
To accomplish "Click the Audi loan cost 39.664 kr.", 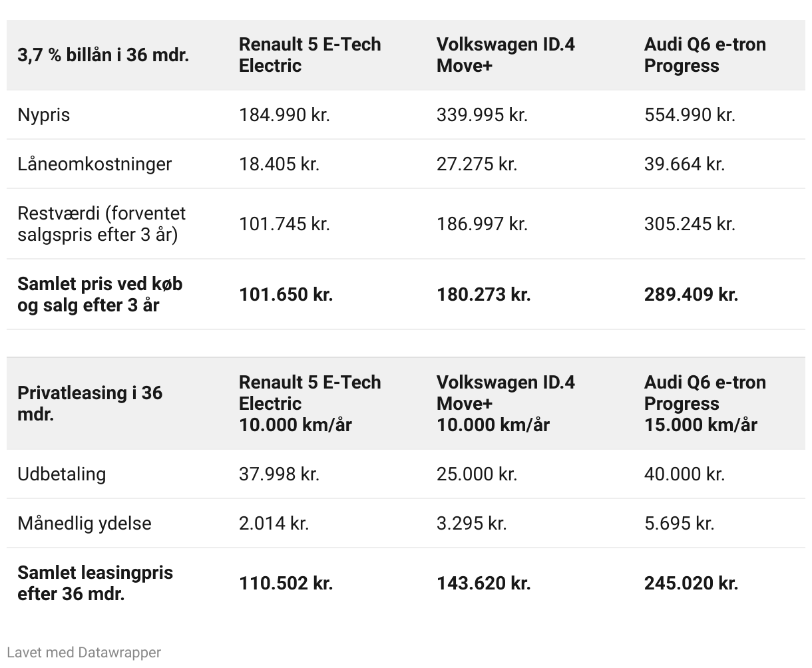I will [684, 164].
